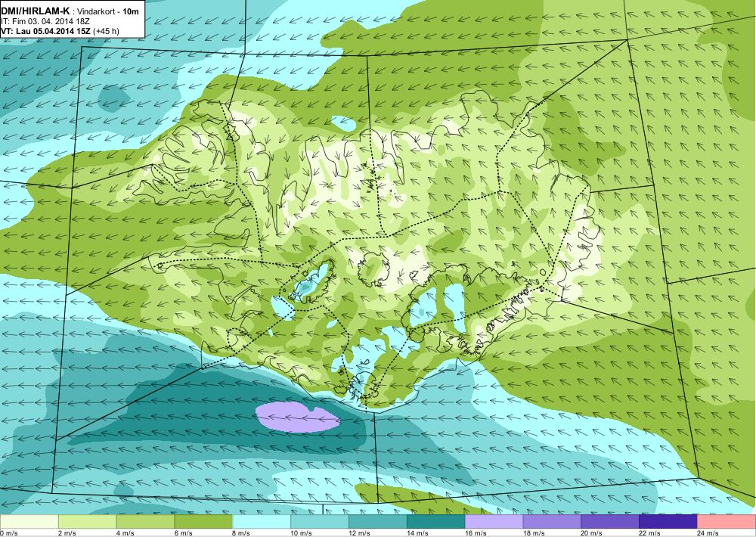This screenshot has width=756, height=537.
Task: Select the 20–22 m/s violet legend swatch
Action: click(x=610, y=522)
